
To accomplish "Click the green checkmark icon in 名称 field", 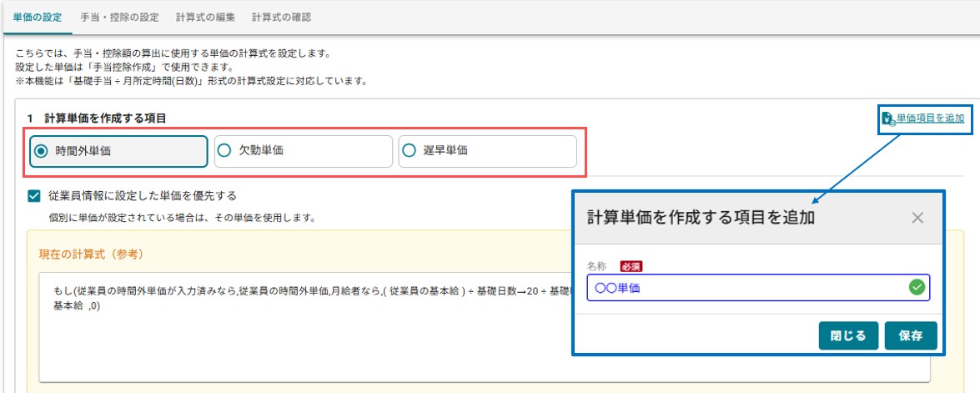I will 917,288.
